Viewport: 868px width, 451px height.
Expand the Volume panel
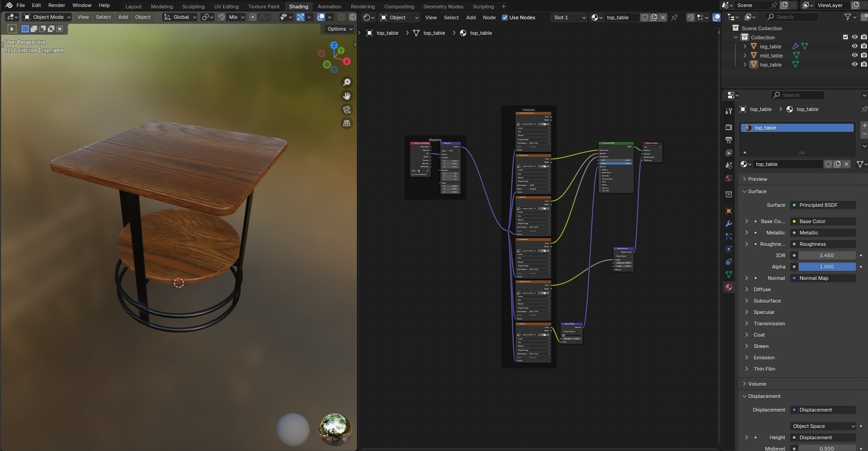pyautogui.click(x=757, y=384)
